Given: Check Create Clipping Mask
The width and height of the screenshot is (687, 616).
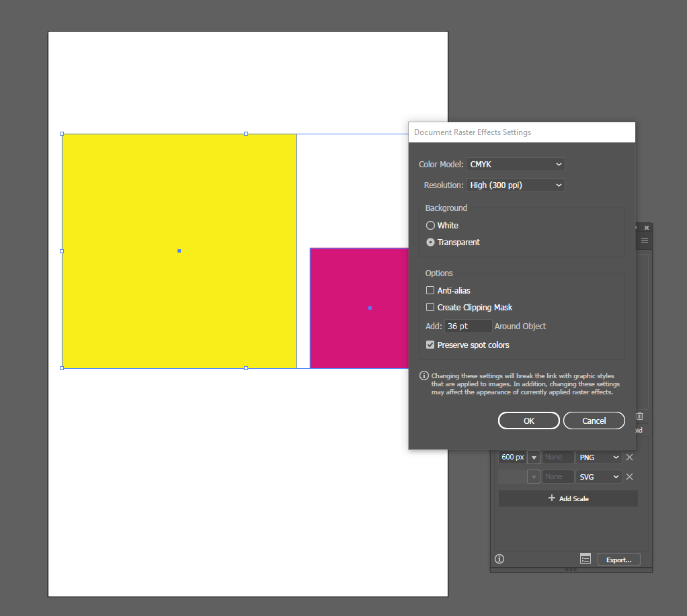Looking at the screenshot, I should [430, 307].
